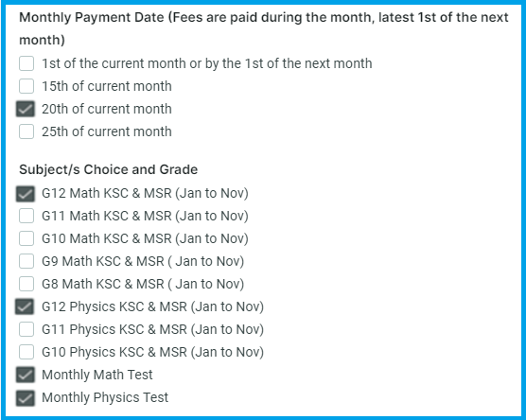Click 'G11 Physics KSC & MSR' label text
Screen dimensions: 526x420
152,329
